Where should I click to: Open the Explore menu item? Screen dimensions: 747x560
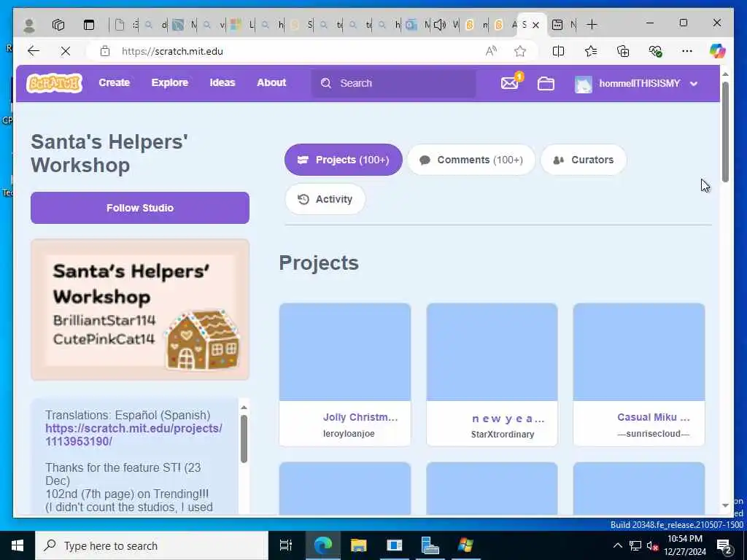(x=169, y=82)
